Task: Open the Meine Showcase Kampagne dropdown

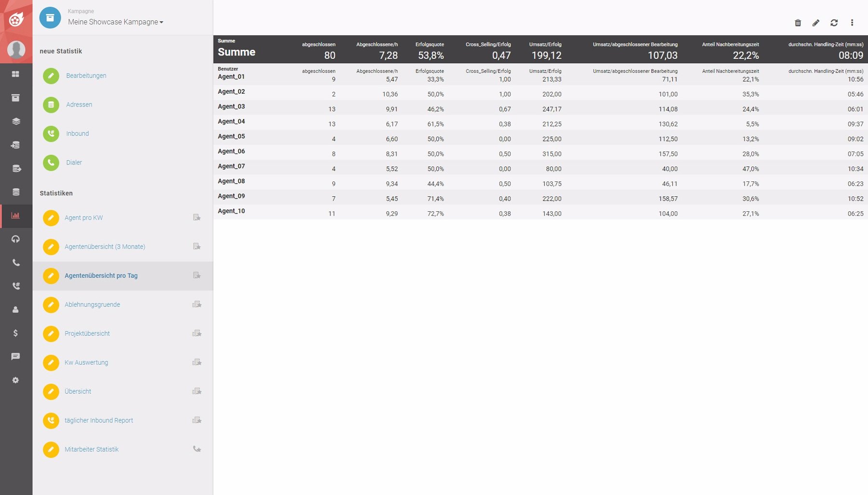Action: [x=116, y=22]
